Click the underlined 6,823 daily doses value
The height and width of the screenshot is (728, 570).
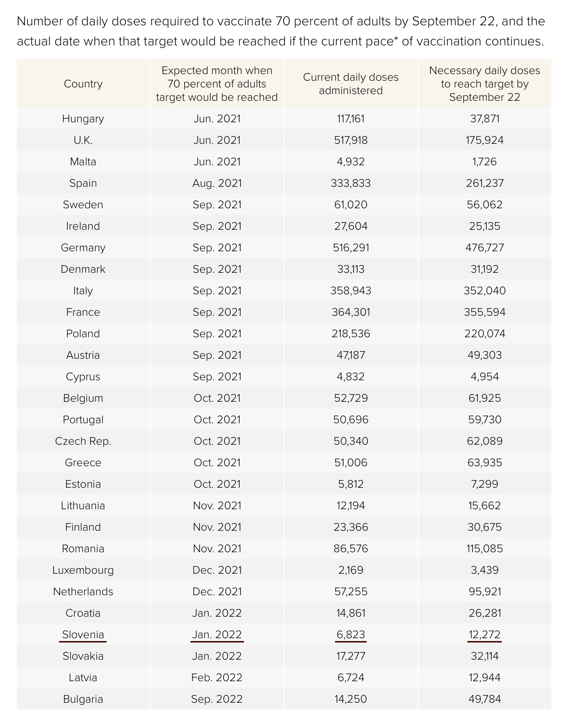350,635
